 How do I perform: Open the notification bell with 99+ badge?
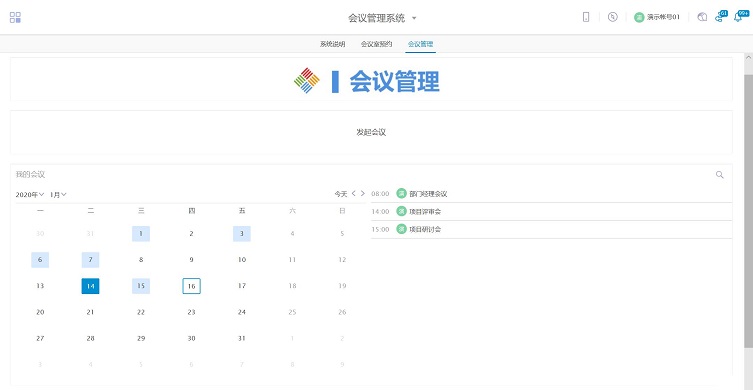(x=739, y=17)
